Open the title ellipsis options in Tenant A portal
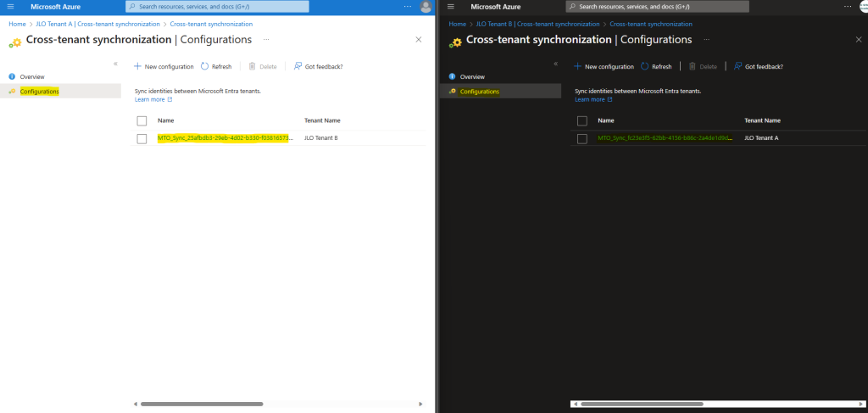868x413 pixels. [266, 40]
